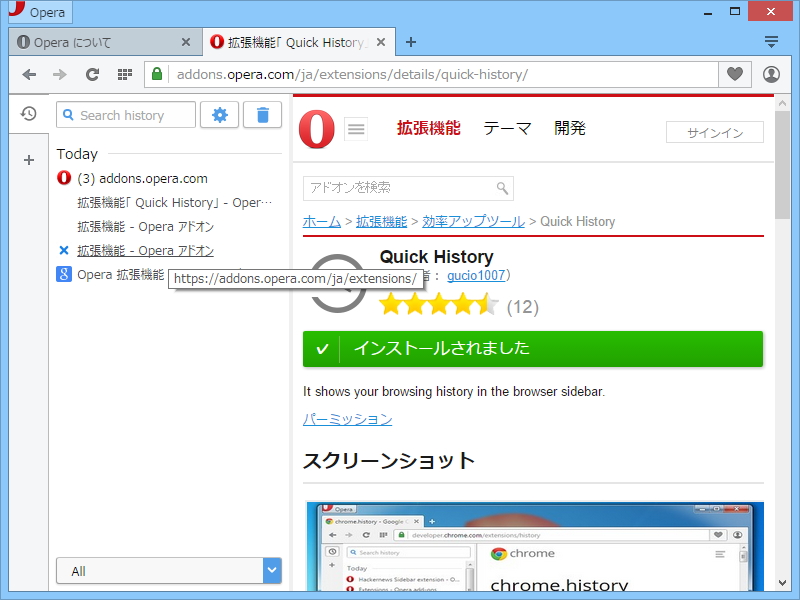Open the gucio1007 author link
This screenshot has width=800, height=600.
[473, 276]
